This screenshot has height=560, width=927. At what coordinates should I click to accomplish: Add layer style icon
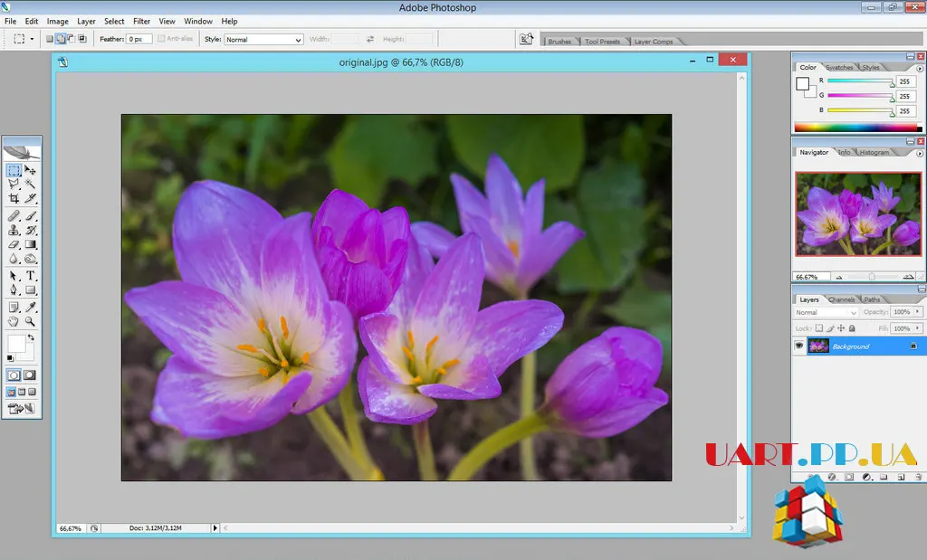[x=832, y=477]
